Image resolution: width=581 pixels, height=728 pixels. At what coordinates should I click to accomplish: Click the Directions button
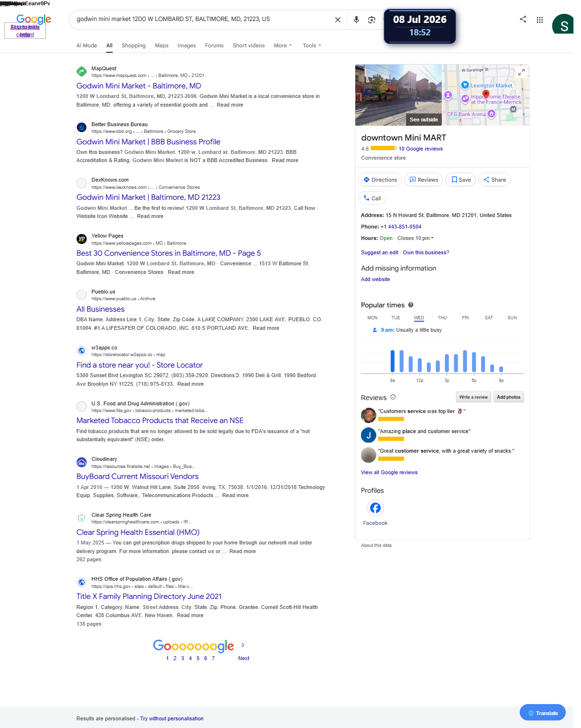coord(380,180)
